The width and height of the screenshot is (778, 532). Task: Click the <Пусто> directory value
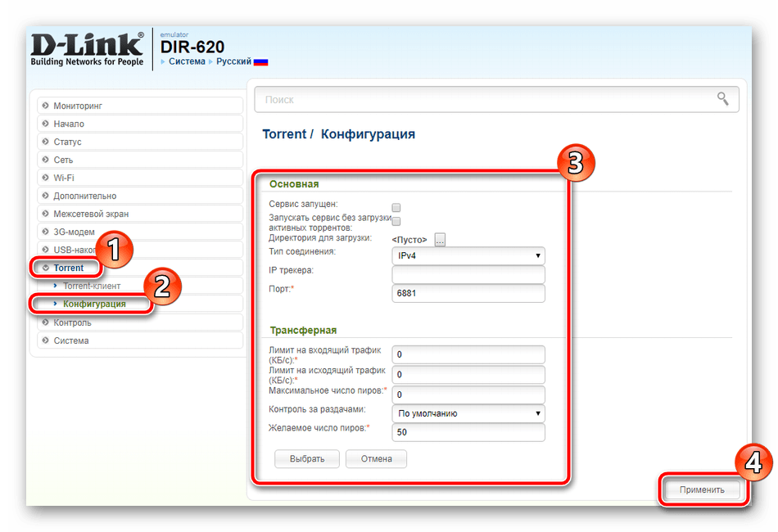point(409,240)
